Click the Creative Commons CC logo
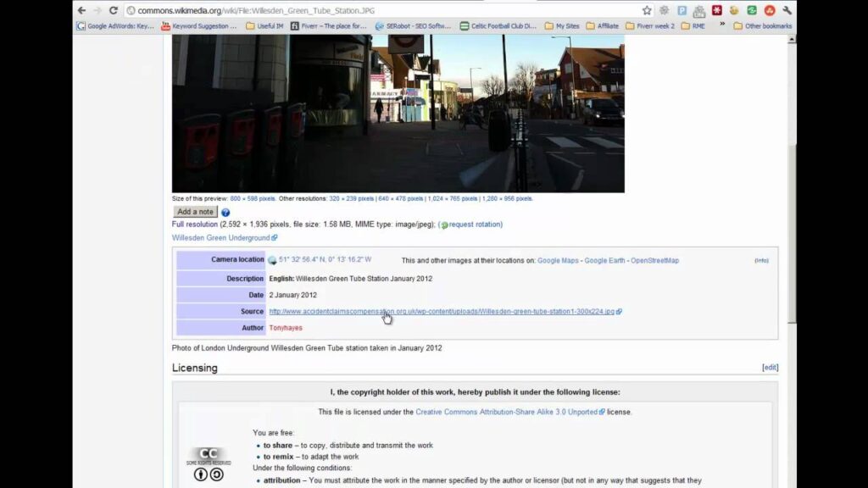 tap(209, 456)
